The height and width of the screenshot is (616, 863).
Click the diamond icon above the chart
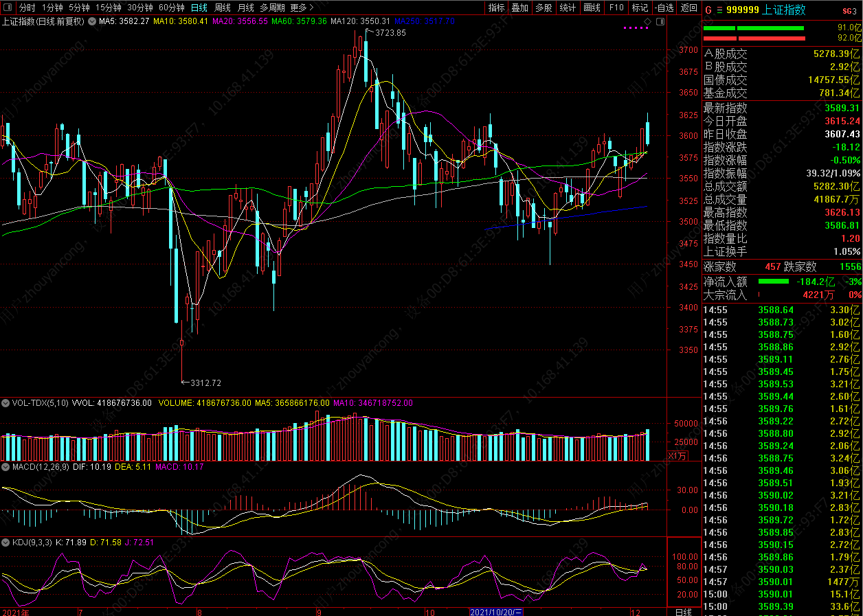[x=647, y=21]
